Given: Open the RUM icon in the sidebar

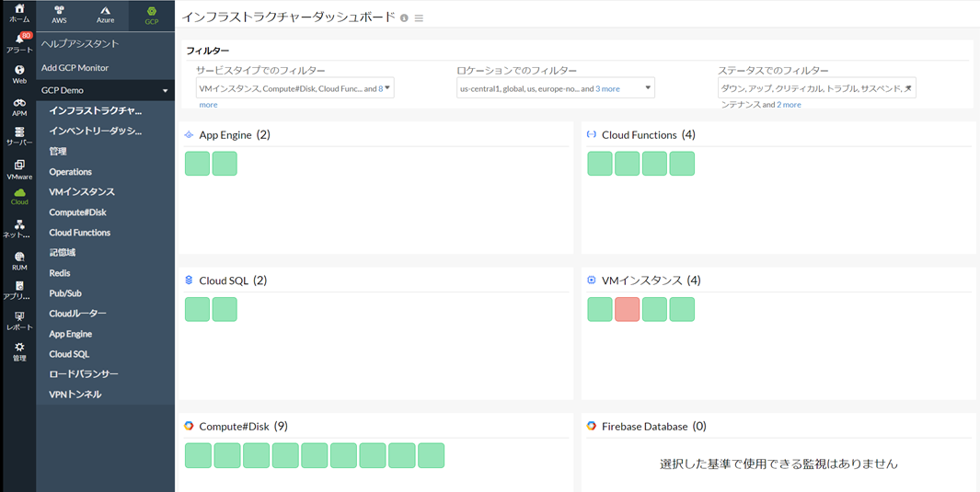Looking at the screenshot, I should coord(18,260).
